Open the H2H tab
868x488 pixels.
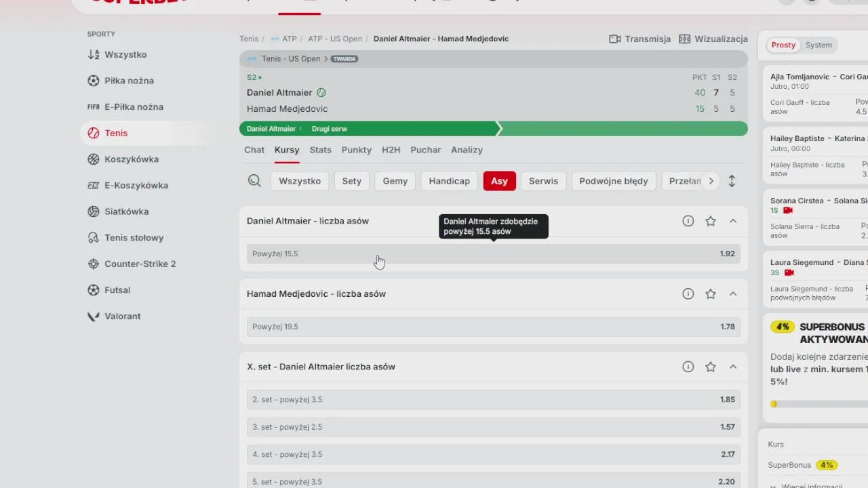click(x=391, y=150)
